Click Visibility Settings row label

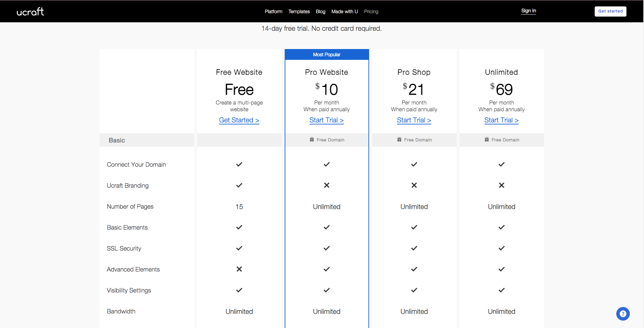129,290
